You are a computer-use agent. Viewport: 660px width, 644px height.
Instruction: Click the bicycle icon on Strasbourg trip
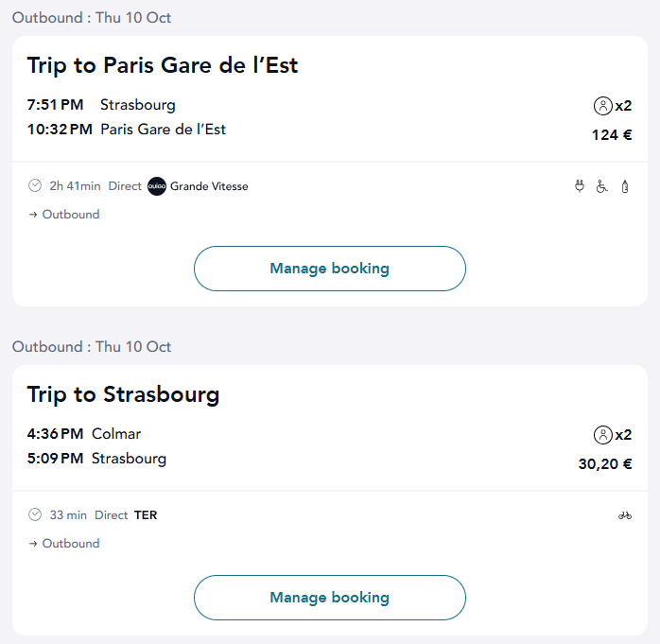[x=624, y=515]
